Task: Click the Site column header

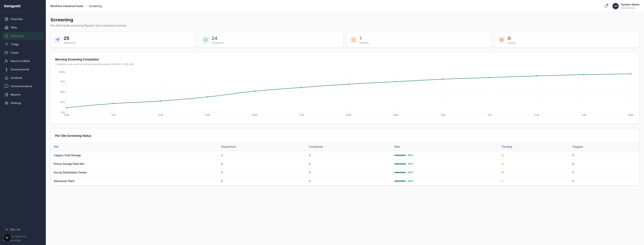Action: click(56, 147)
